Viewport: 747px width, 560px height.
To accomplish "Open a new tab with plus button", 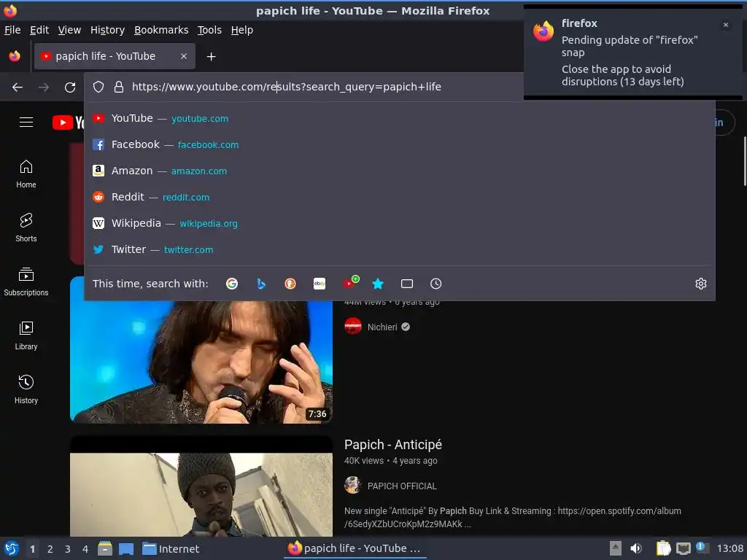I will click(211, 57).
